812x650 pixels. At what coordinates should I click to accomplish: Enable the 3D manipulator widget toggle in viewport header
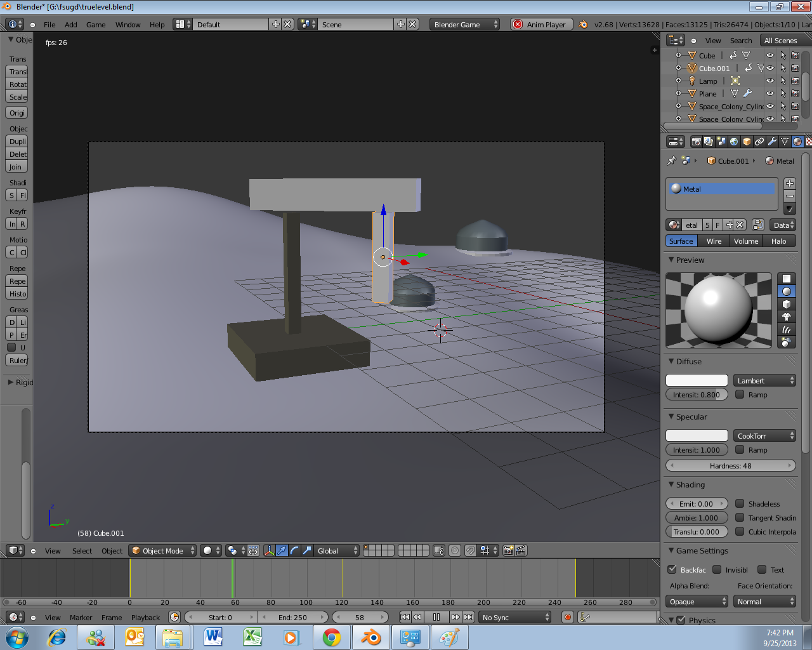[x=269, y=550]
